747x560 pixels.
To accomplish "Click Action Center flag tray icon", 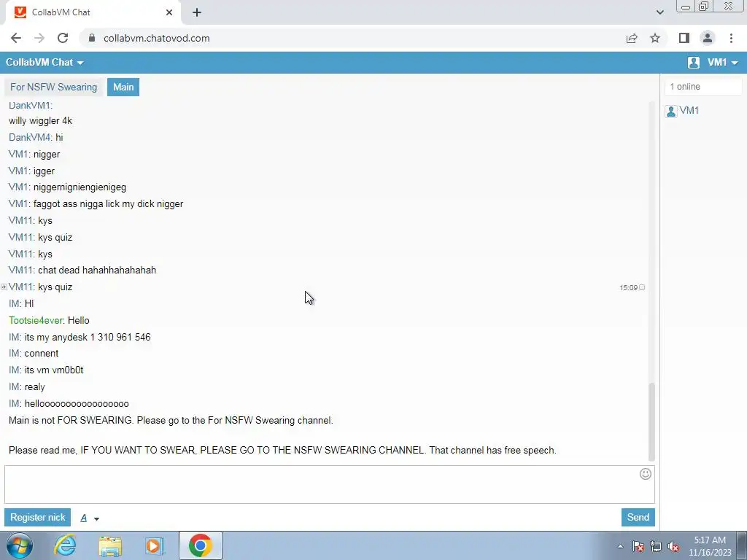I will point(638,546).
